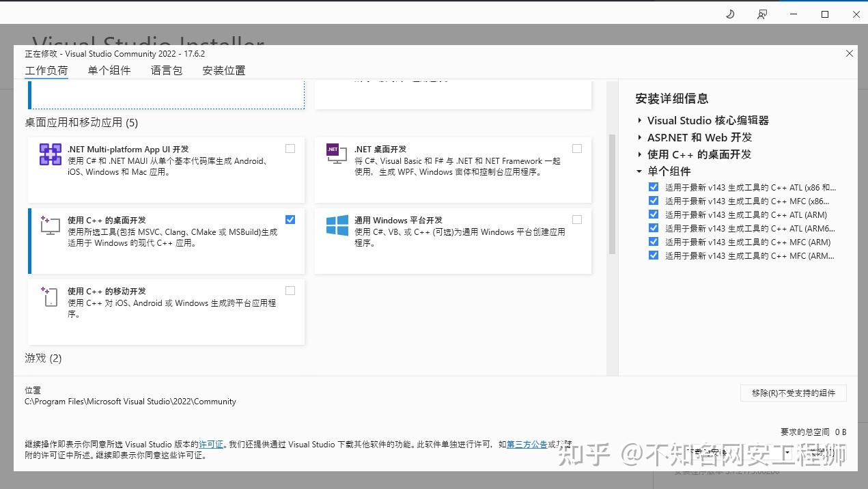Select the 通用 Windows 平台开发 card title

click(x=399, y=220)
